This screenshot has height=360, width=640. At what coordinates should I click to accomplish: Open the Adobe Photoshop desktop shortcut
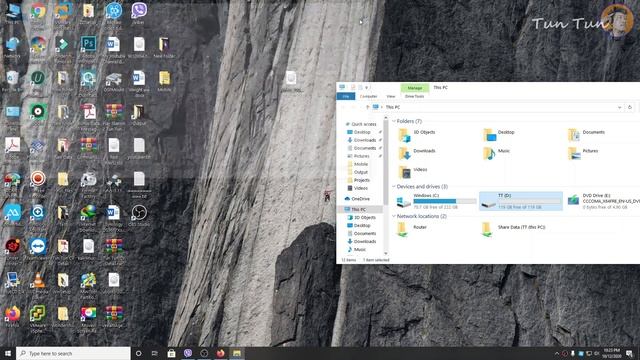[x=88, y=44]
